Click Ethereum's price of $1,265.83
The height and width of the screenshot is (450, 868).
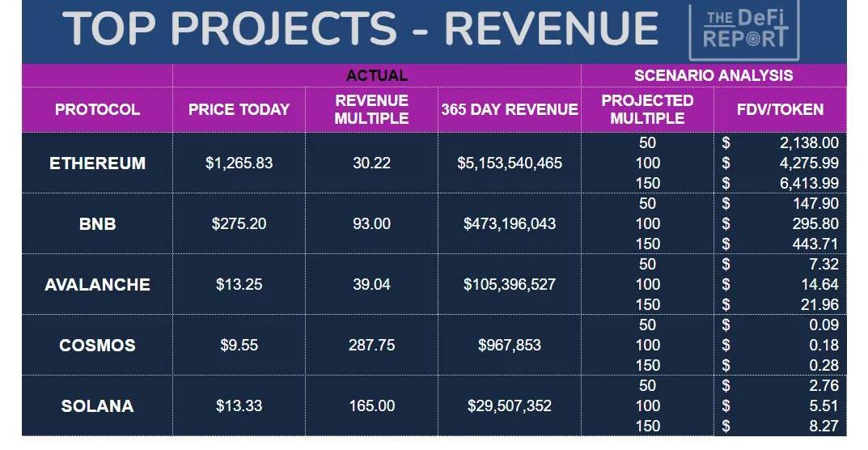[x=239, y=163]
